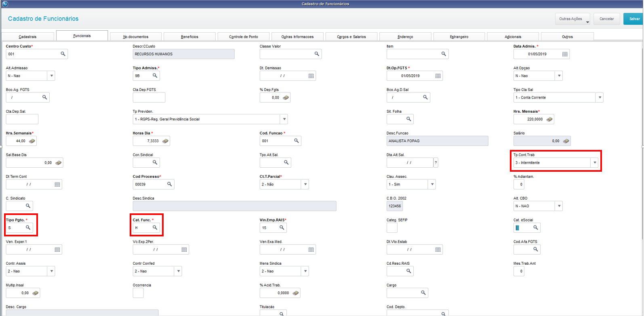Image resolution: width=644 pixels, height=316 pixels.
Task: Expand Mens Sindica dropdown
Action: tap(305, 272)
